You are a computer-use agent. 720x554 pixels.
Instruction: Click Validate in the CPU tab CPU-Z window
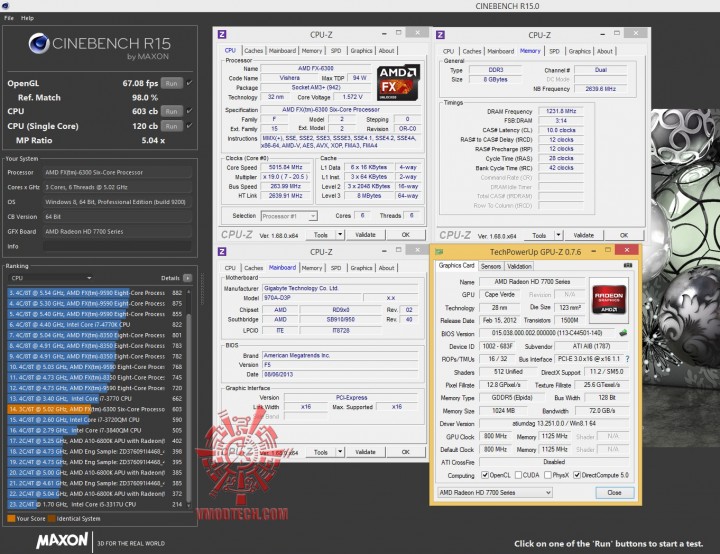[365, 235]
